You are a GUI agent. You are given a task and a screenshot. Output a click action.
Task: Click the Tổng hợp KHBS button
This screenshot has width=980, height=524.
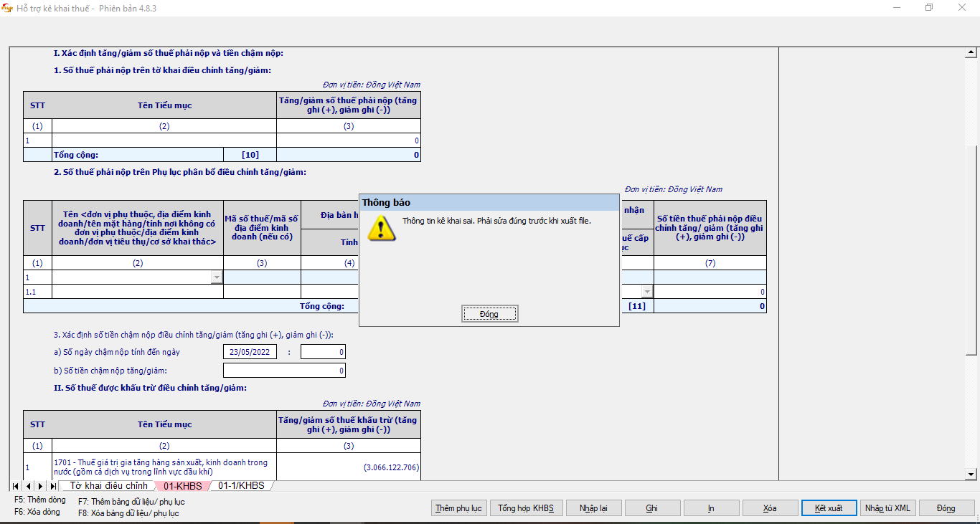[526, 508]
